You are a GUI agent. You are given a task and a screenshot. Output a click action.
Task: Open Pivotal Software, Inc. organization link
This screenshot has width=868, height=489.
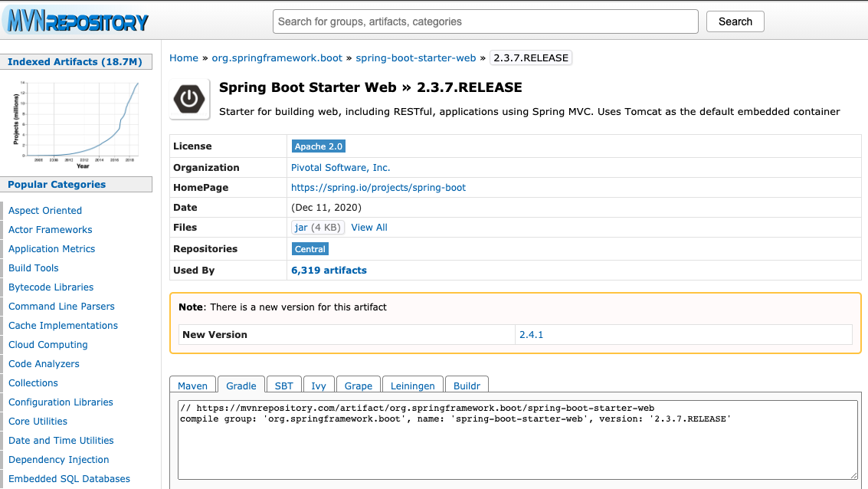click(340, 168)
